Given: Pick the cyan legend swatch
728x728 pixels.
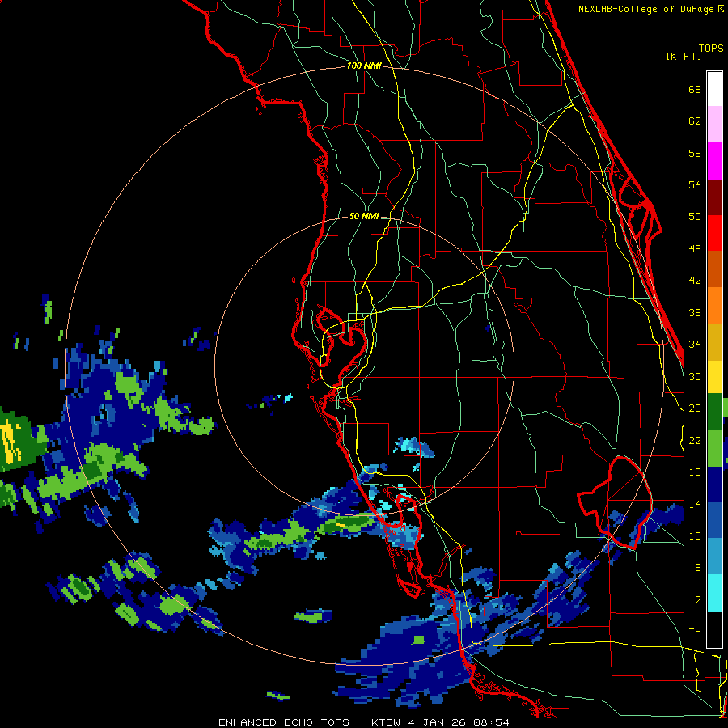Looking at the screenshot, I should (x=714, y=593).
